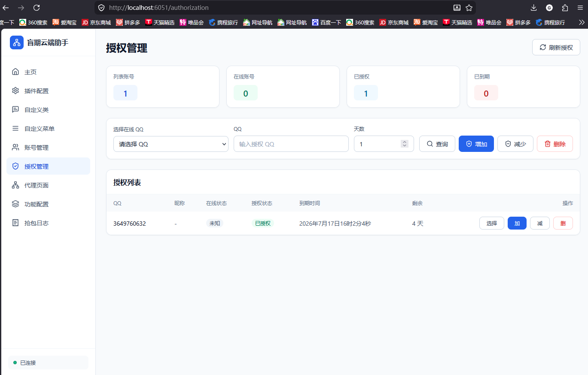This screenshot has width=588, height=375.
Task: Click the 已到期 count card
Action: tap(524, 87)
